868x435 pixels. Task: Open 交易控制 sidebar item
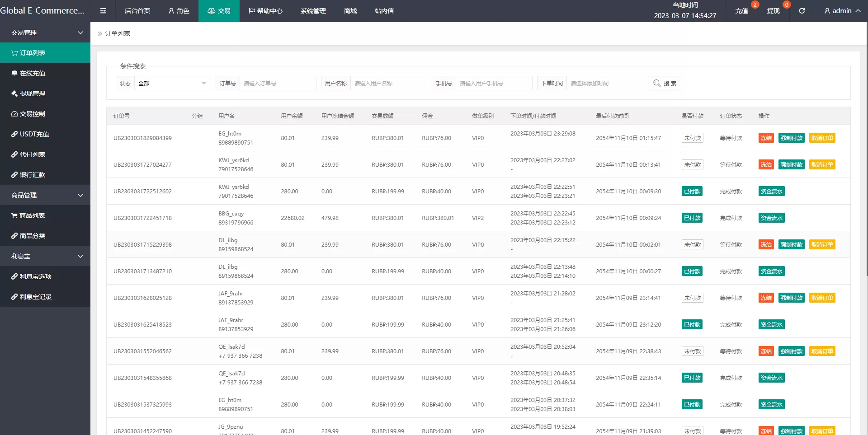click(32, 114)
